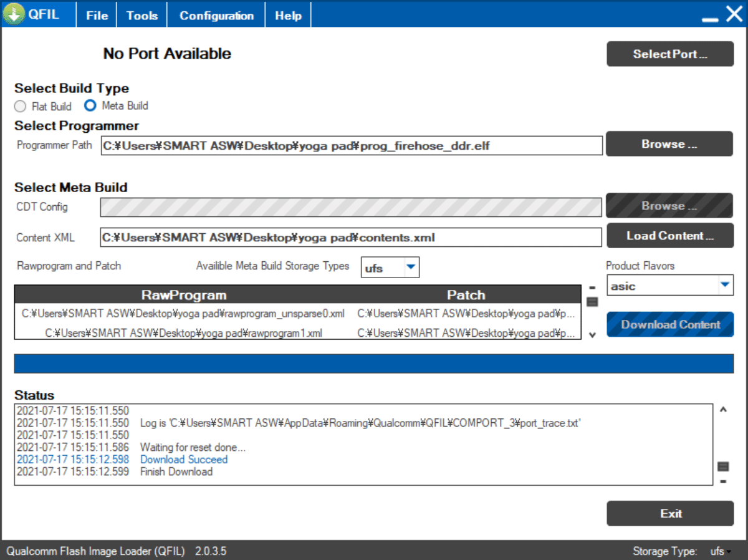Click the up arrow of the Status log

click(723, 410)
